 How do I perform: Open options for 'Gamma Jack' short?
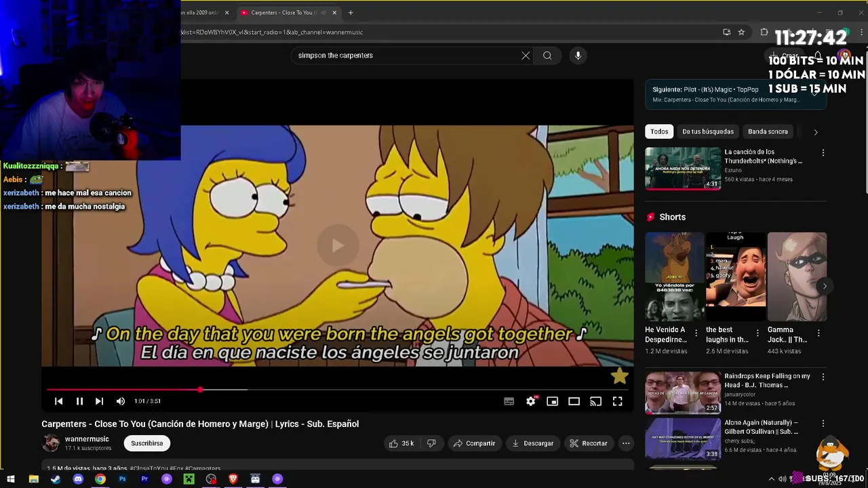[x=818, y=333]
